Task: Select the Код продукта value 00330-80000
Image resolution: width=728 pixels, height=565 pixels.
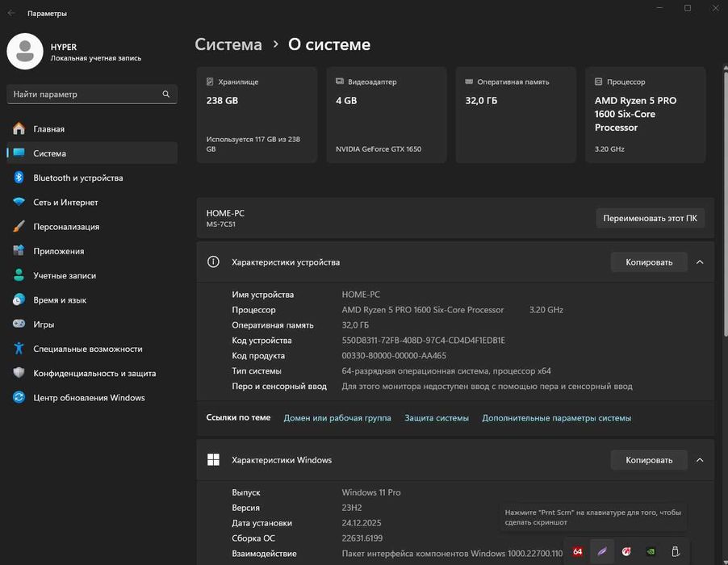Action: coord(394,356)
